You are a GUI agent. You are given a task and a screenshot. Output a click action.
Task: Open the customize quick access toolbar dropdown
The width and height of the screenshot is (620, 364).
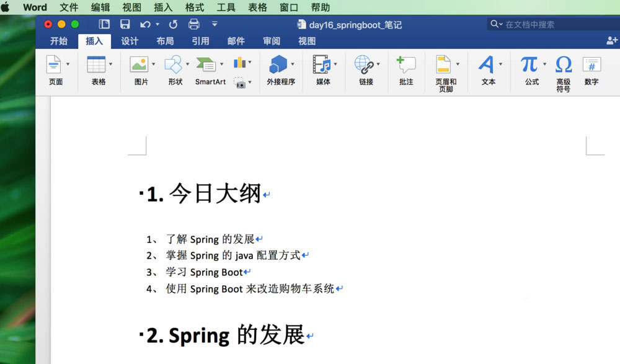(215, 24)
